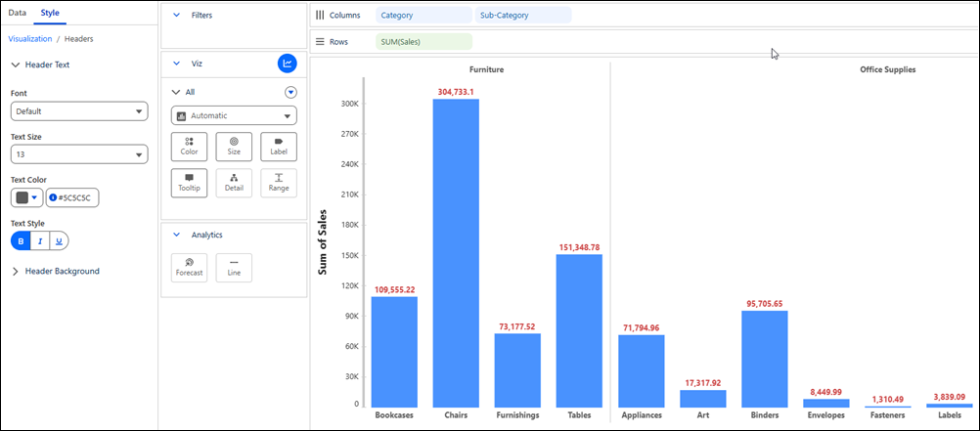Click the Office Supplies category header
The height and width of the screenshot is (431, 980).
(x=887, y=70)
